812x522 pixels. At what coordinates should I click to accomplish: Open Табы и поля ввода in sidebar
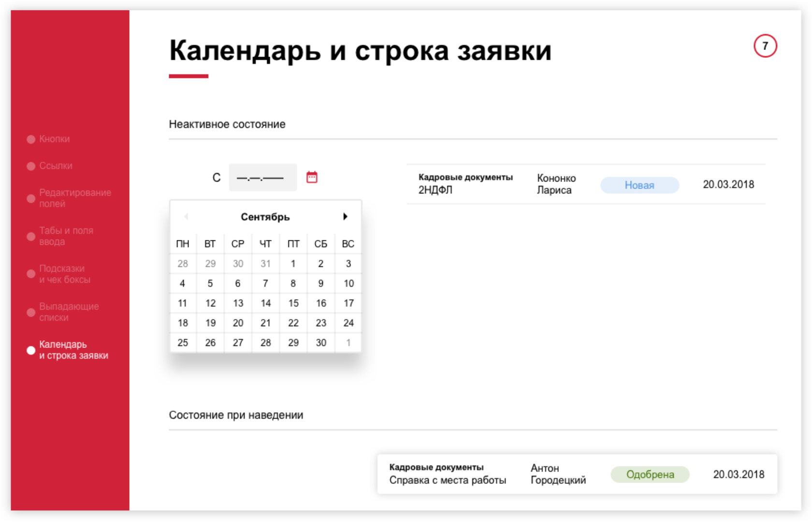[x=60, y=236]
